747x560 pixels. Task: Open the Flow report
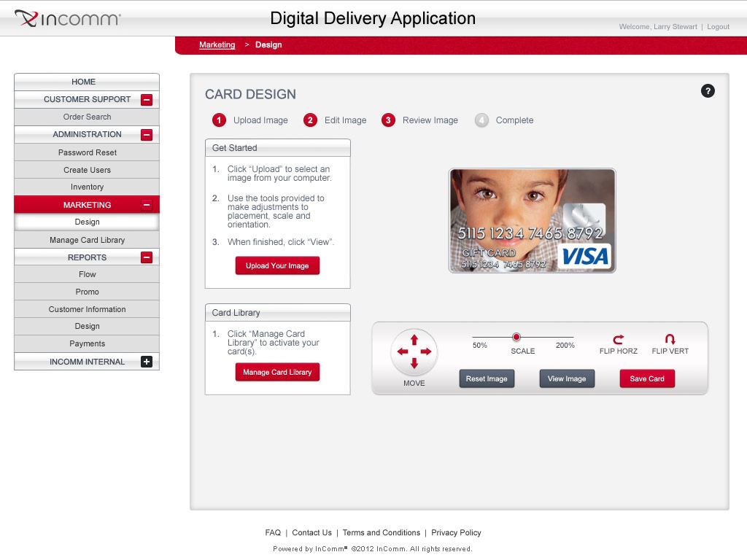coord(87,274)
